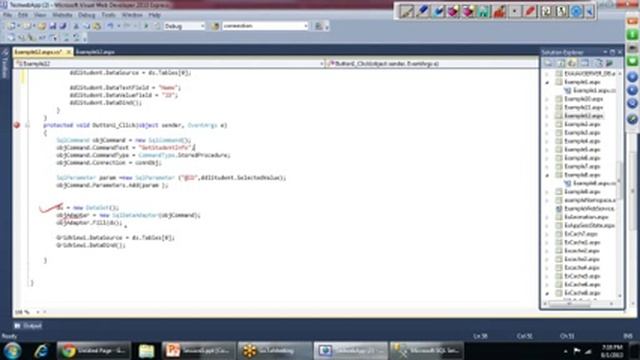Open Microsoft SQL Server window from taskbar
This screenshot has width=640, height=360.
pyautogui.click(x=426, y=351)
